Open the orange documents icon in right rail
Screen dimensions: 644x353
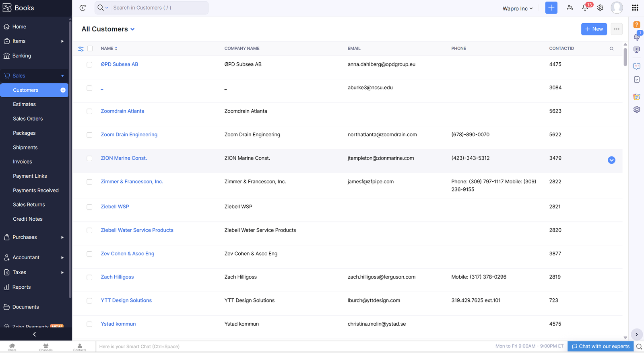coord(637,96)
